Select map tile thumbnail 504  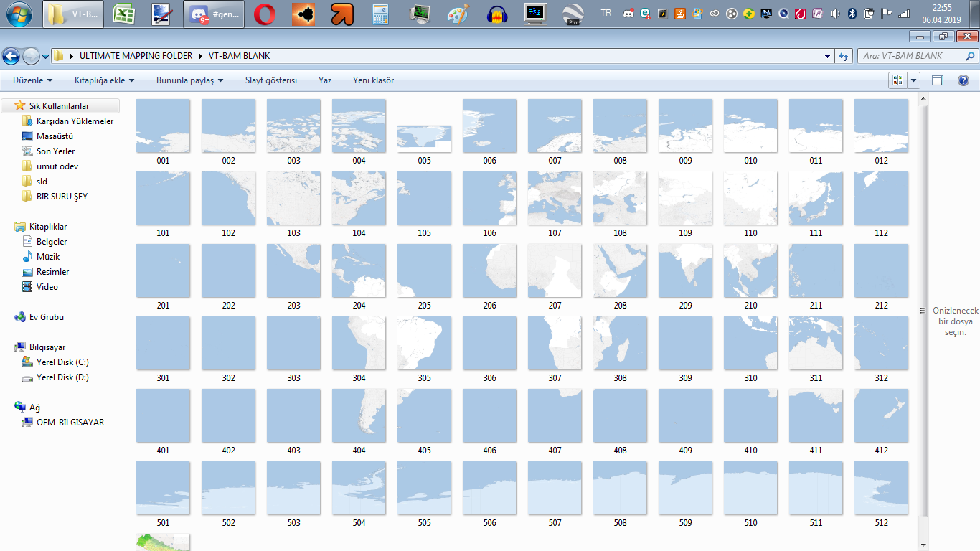tap(359, 489)
